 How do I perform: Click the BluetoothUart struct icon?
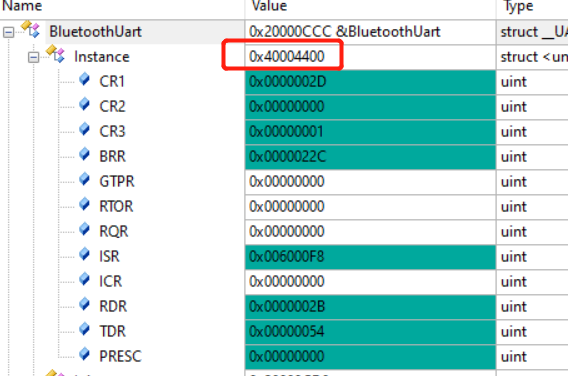click(30, 29)
